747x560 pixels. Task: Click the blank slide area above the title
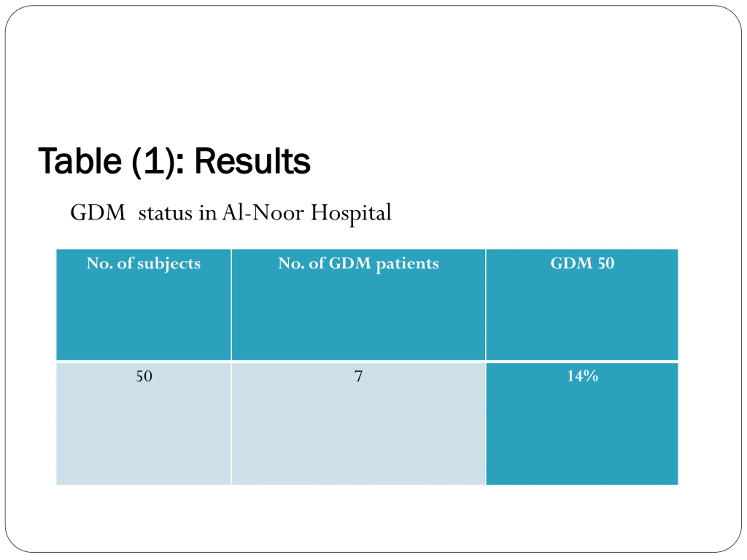coord(373,74)
